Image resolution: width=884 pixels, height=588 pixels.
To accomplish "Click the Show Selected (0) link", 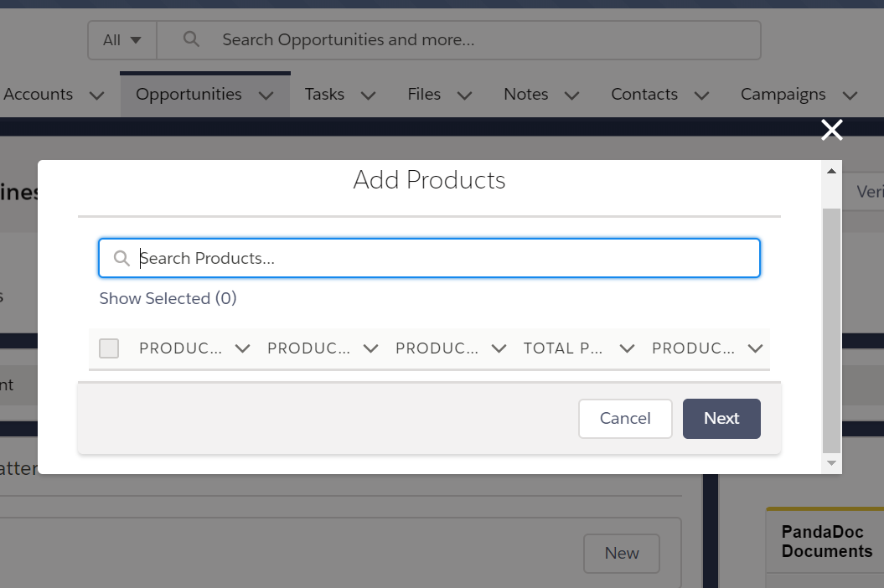I will point(168,298).
